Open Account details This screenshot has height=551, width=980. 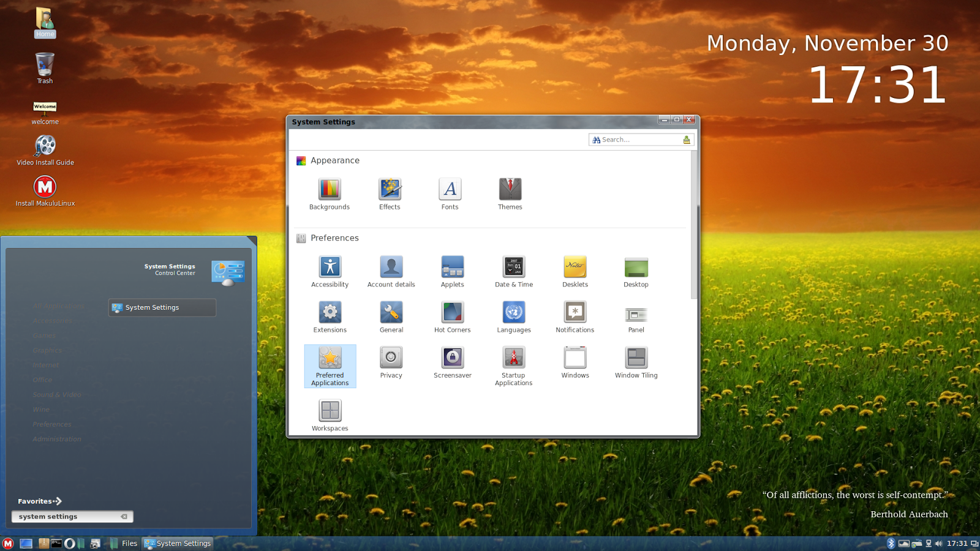[391, 272]
